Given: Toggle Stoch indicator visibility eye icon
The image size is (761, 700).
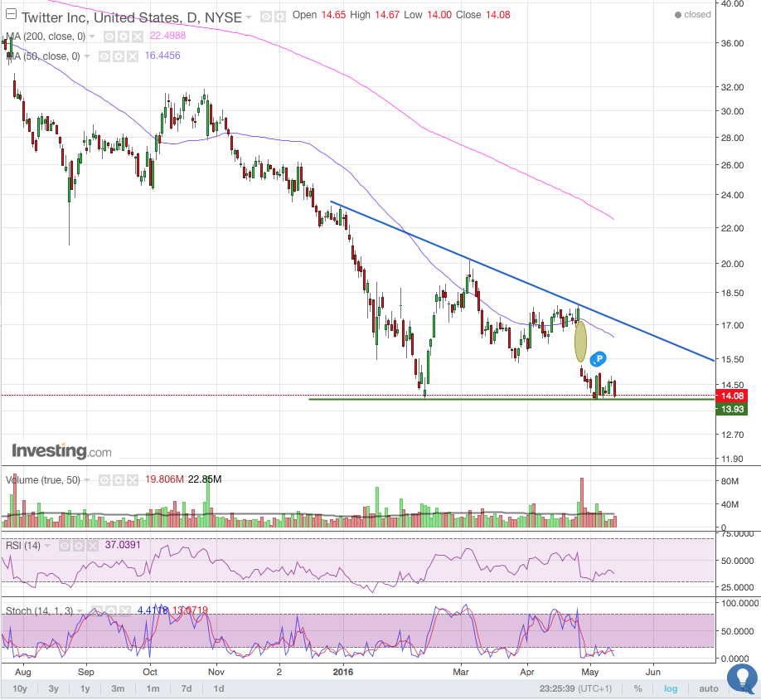Looking at the screenshot, I should 96,610.
